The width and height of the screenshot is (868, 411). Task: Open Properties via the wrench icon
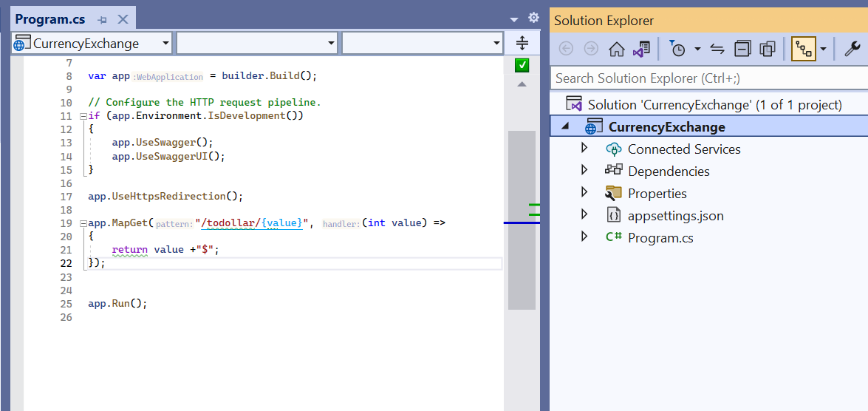point(852,49)
